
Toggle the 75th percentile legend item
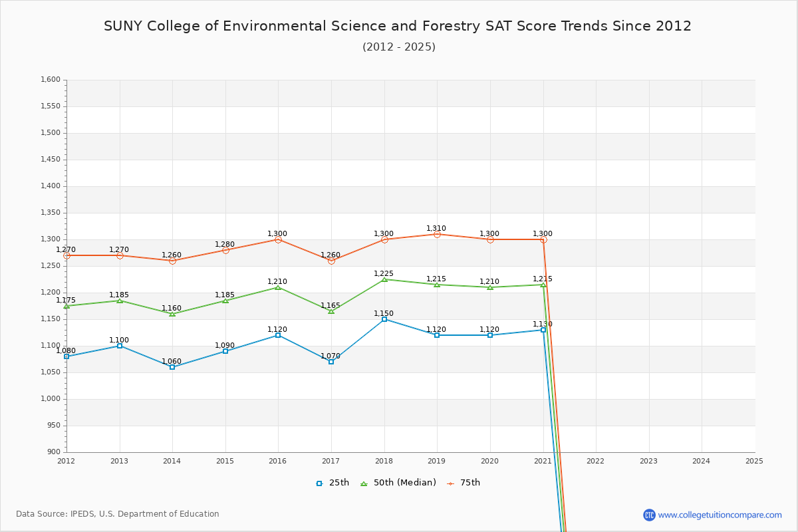[464, 483]
